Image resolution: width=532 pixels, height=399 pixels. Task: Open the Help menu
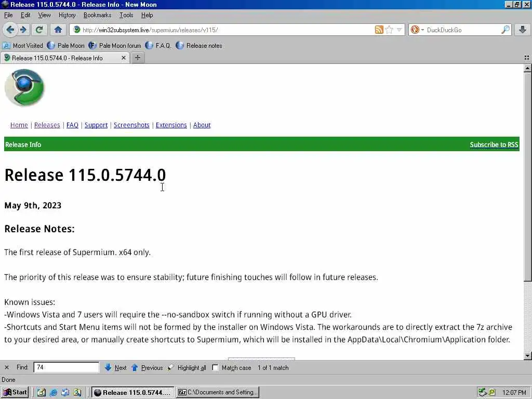click(147, 15)
